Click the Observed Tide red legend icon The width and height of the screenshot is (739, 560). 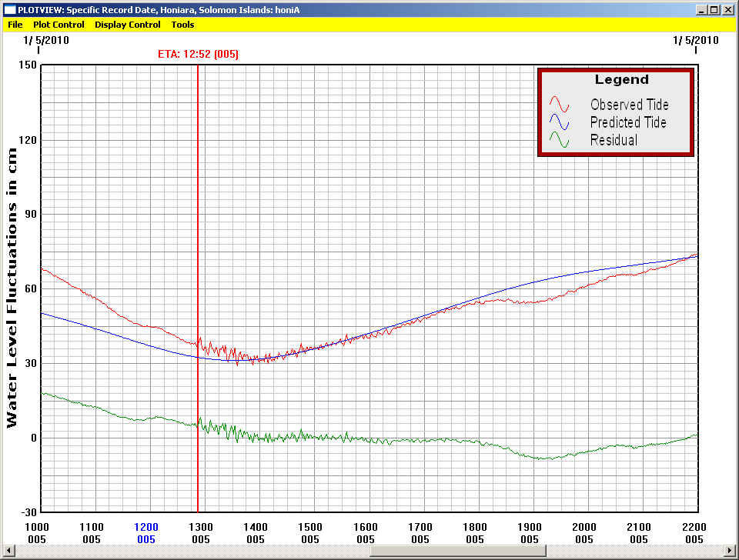[x=559, y=104]
